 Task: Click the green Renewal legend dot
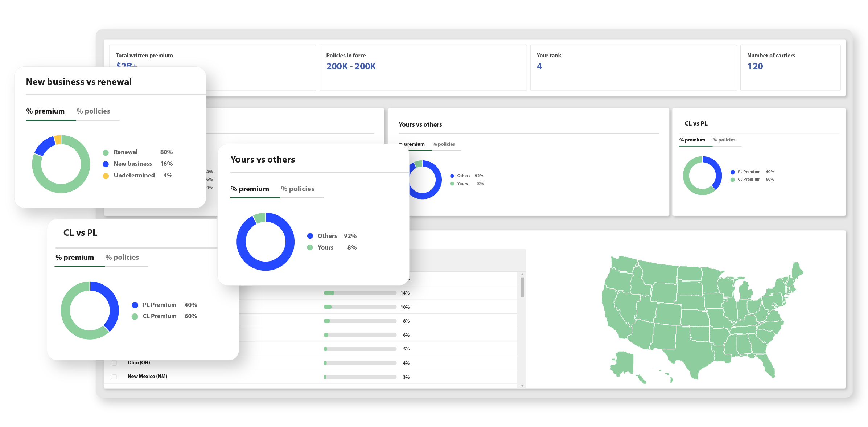(106, 152)
